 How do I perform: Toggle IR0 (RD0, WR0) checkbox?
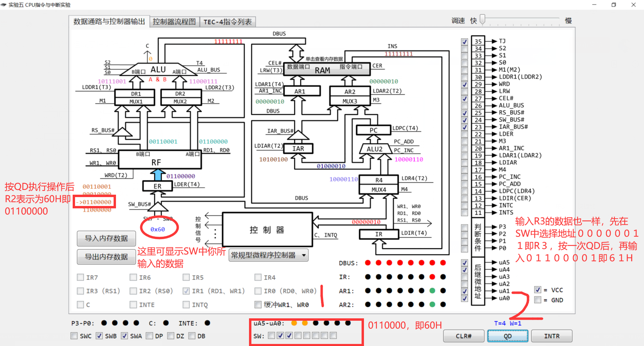(x=258, y=291)
